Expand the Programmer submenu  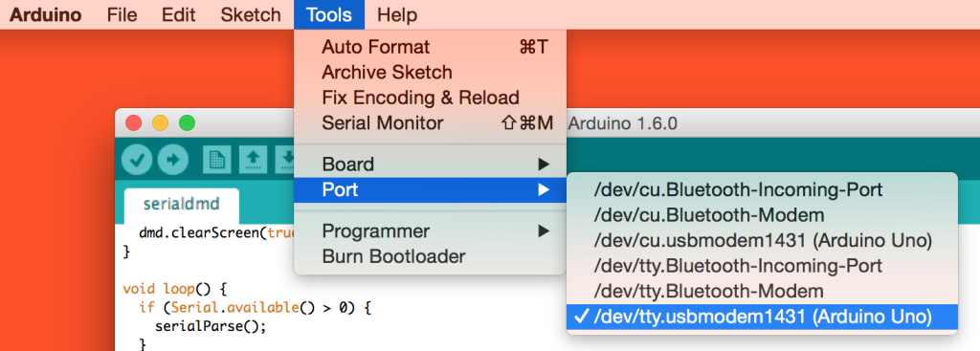point(430,231)
